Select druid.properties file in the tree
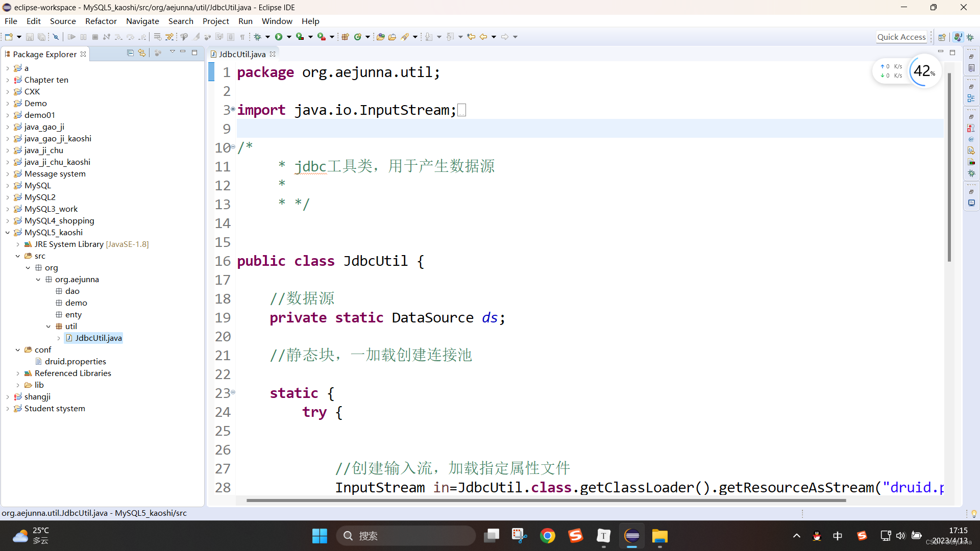This screenshot has height=551, width=980. (x=75, y=362)
